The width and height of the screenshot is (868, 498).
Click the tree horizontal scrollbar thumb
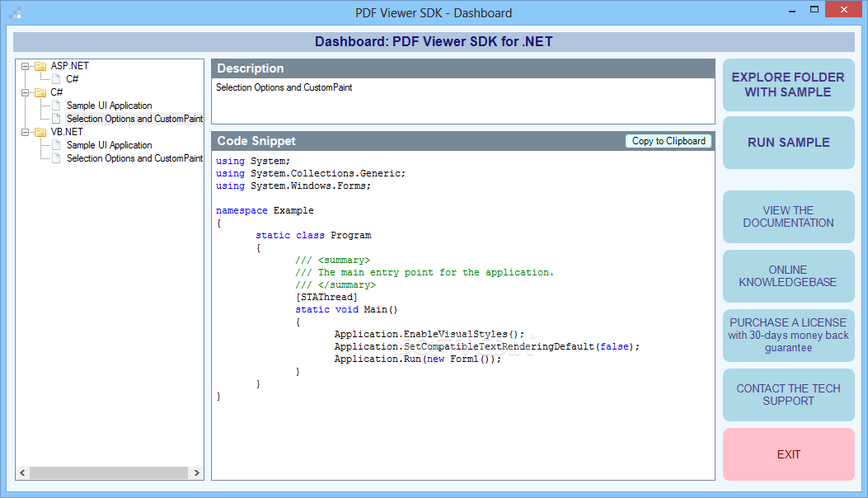[109, 473]
